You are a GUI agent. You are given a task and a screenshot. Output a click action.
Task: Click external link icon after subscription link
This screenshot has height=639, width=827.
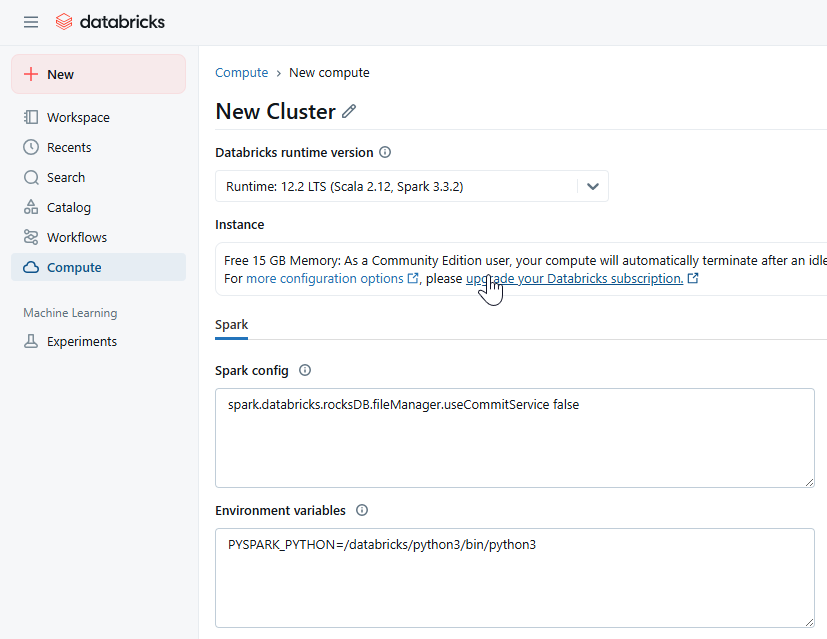(693, 278)
